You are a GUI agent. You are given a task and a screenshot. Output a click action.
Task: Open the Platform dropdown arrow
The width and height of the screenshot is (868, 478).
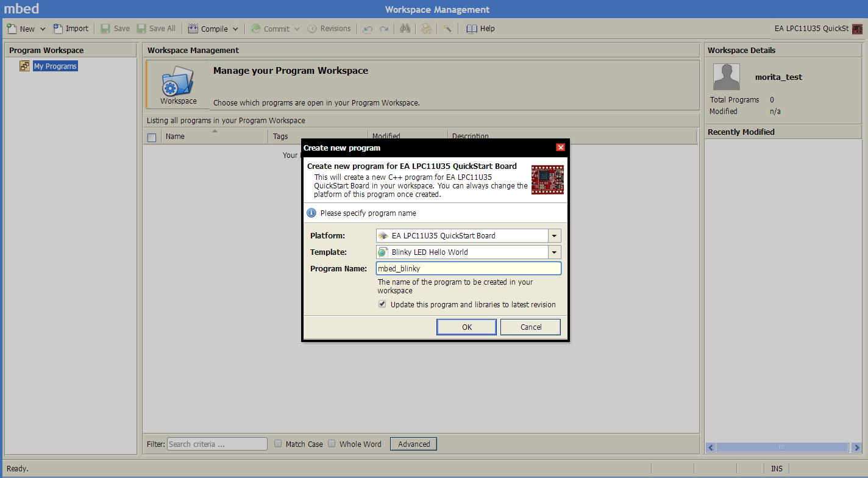click(x=554, y=235)
